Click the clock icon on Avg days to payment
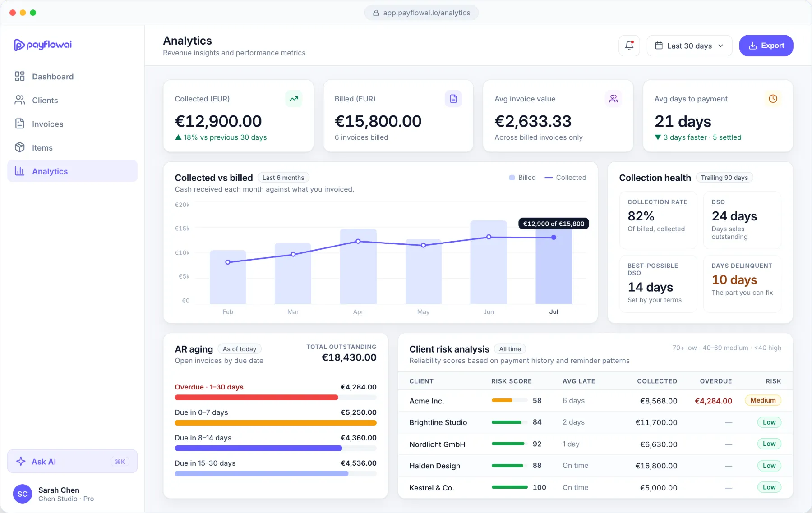 point(773,99)
